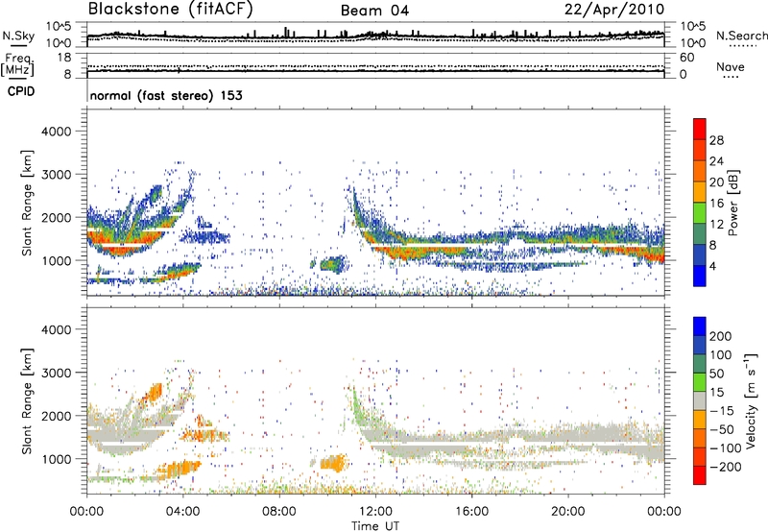The width and height of the screenshot is (768, 532).
Task: Click the '16:00' time axis tick label
Action: coord(471,512)
